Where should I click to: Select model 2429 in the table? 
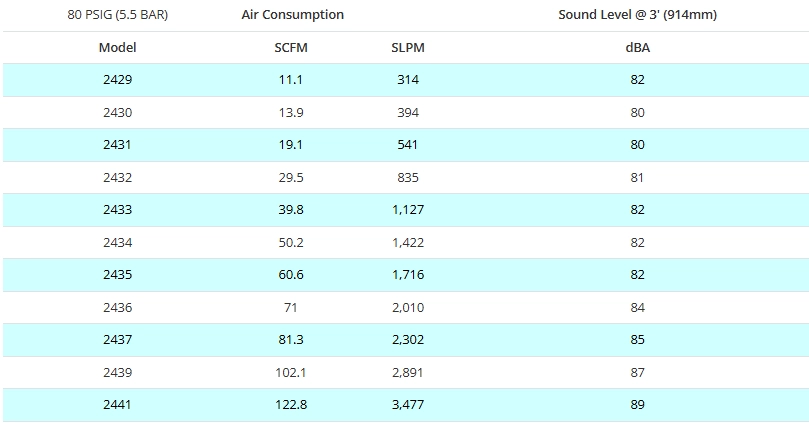pyautogui.click(x=117, y=80)
